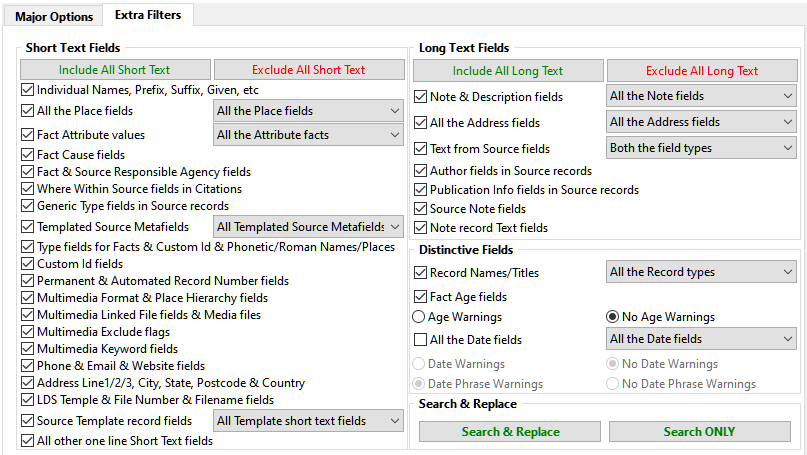Viewport: 807px width, 455px height.
Task: Uncheck Source Note fields checkbox
Action: click(x=421, y=209)
